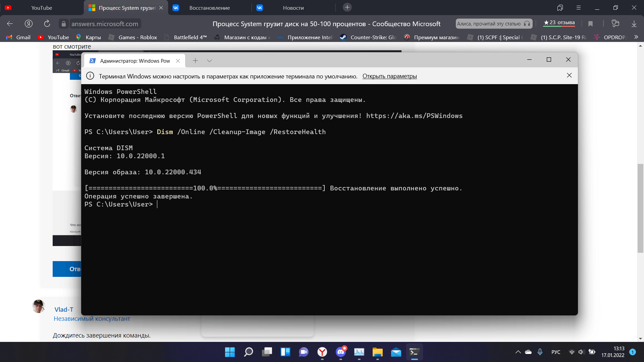Bookmark this page with the bookmark icon
Viewport: 644px width, 362px height.
590,23
